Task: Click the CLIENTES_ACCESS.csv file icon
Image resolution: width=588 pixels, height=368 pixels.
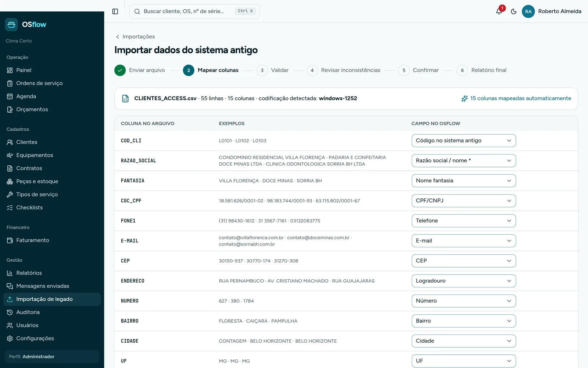Action: click(x=125, y=99)
